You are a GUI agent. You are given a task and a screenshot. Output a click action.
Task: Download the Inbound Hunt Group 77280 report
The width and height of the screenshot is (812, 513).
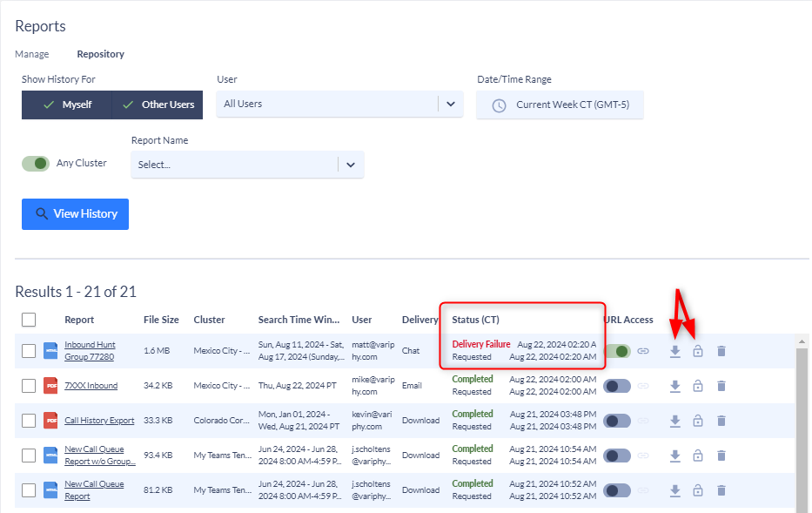tap(674, 351)
